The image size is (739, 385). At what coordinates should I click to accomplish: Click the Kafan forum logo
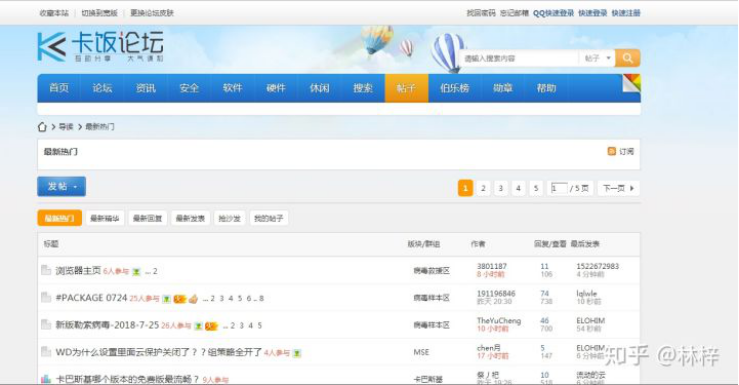(100, 47)
